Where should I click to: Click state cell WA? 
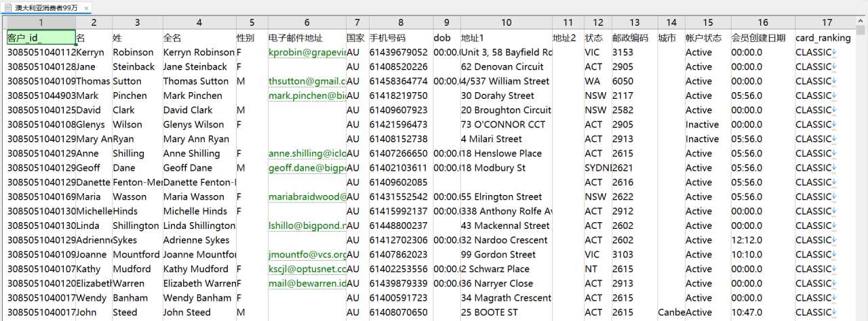point(597,81)
